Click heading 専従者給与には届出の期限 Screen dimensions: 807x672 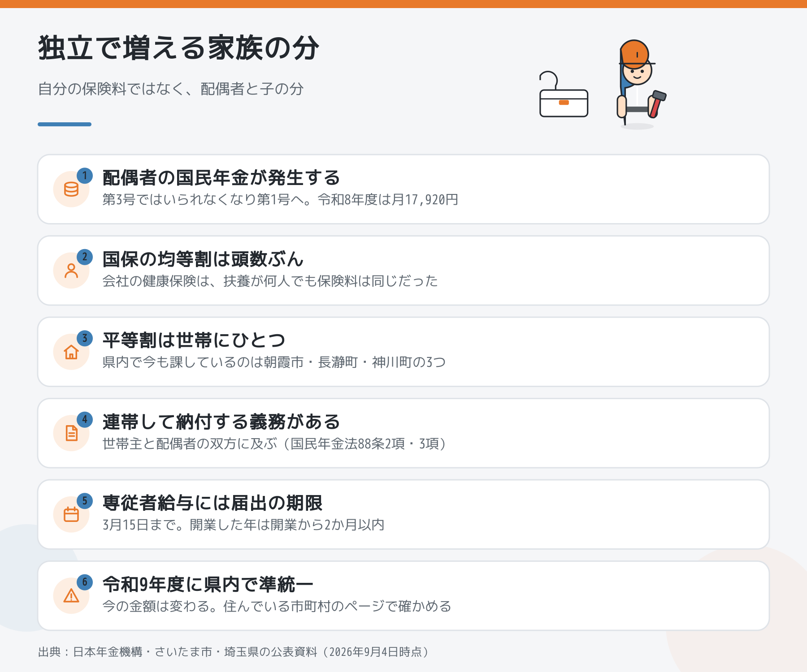pos(213,503)
